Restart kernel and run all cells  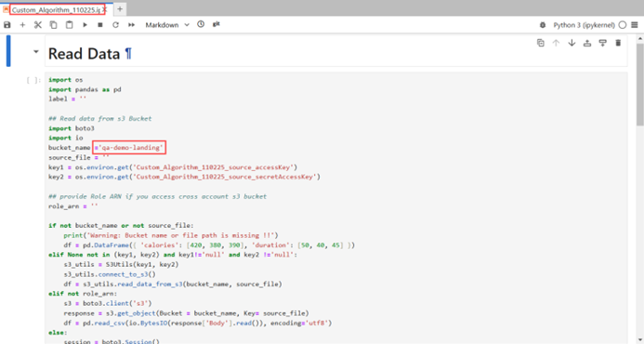pos(131,25)
